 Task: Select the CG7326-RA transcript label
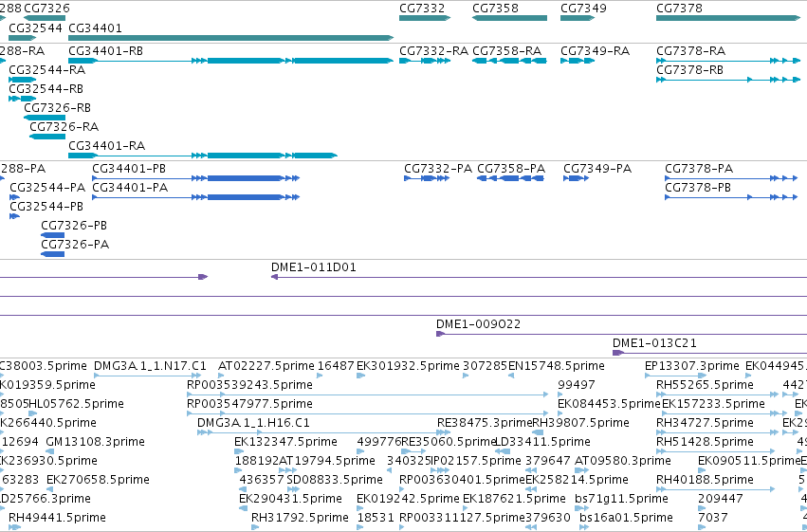[64, 126]
